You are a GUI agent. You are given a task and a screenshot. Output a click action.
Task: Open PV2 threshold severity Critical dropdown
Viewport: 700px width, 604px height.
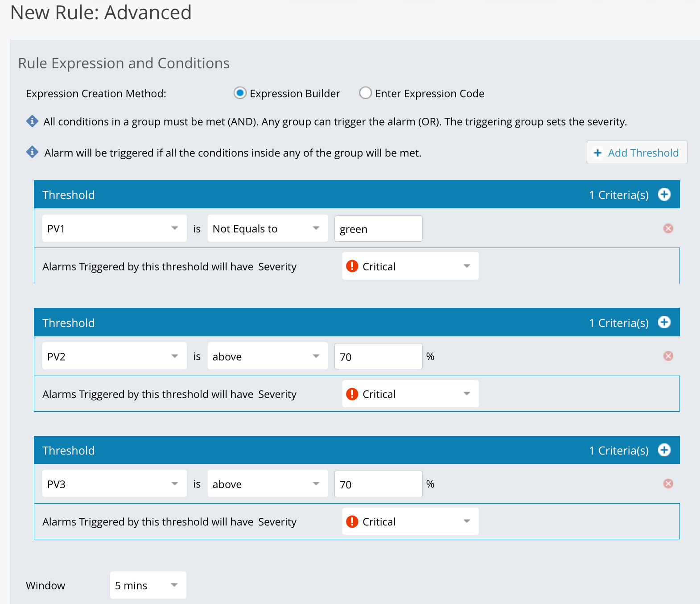410,394
